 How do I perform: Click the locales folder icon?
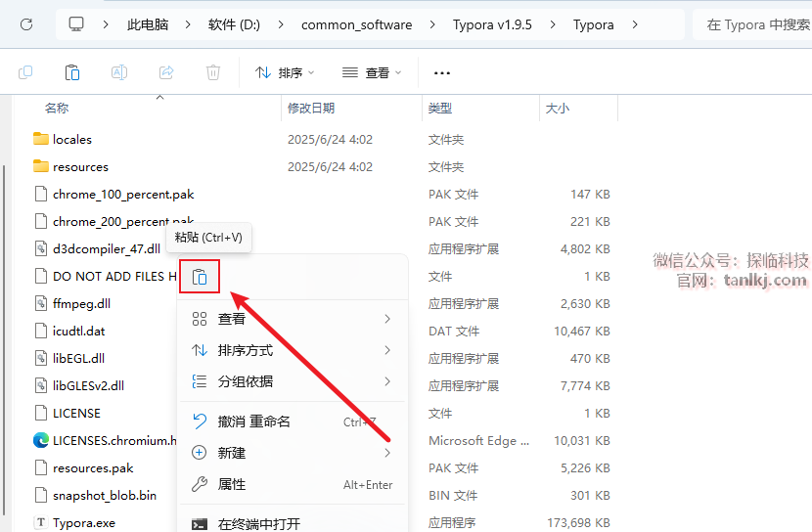(x=40, y=139)
